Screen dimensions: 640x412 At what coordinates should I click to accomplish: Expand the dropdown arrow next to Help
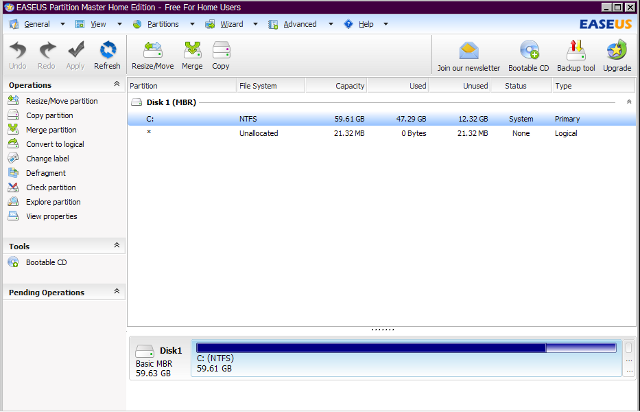coord(386,24)
